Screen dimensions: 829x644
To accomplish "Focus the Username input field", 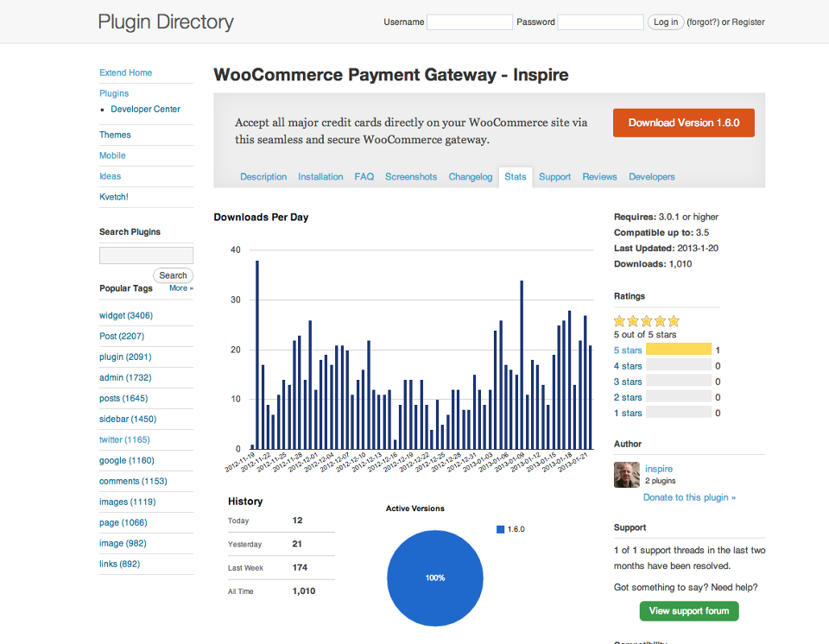I will tap(470, 22).
